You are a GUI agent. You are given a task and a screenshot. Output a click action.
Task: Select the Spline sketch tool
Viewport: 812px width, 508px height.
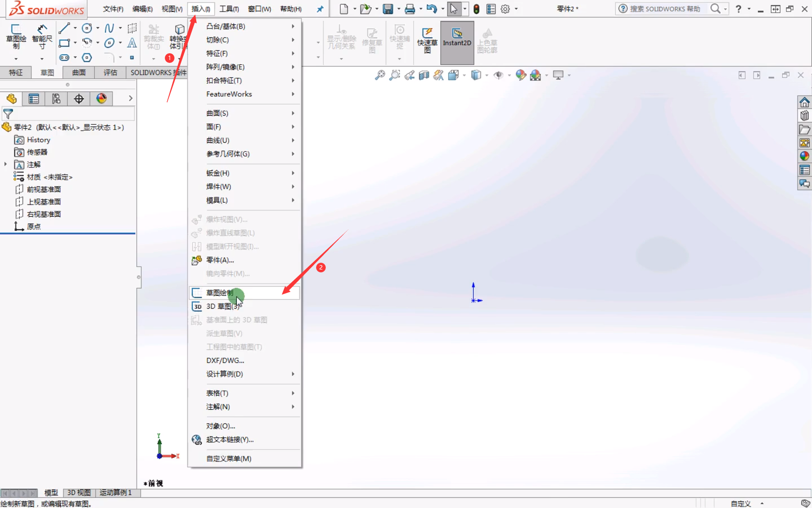(110, 29)
